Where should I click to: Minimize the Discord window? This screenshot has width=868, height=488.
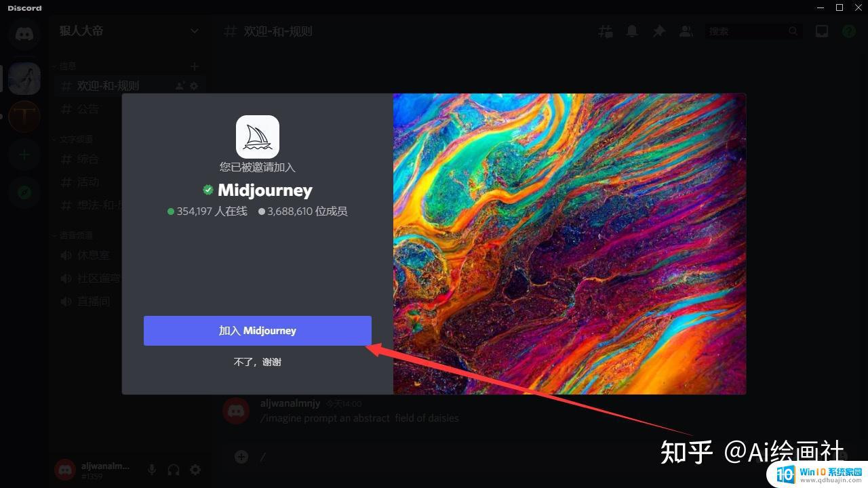(x=822, y=7)
